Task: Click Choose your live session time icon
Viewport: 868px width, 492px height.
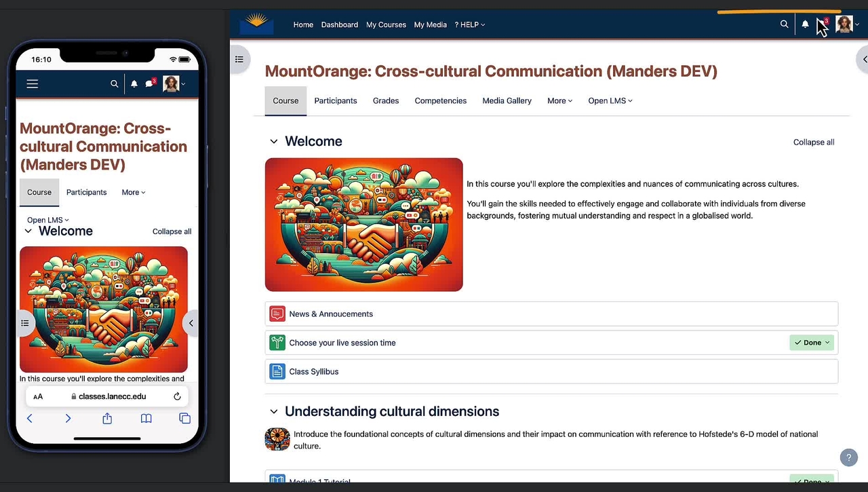Action: pos(277,343)
